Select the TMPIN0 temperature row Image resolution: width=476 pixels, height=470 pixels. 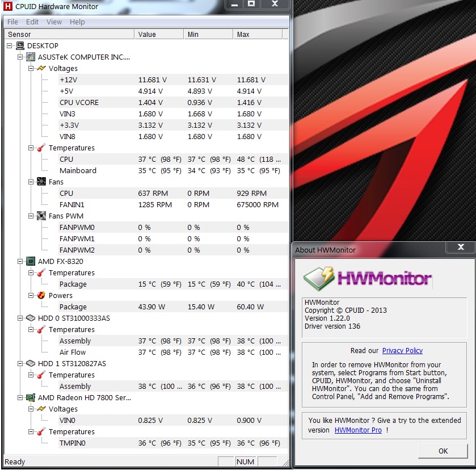(x=173, y=443)
